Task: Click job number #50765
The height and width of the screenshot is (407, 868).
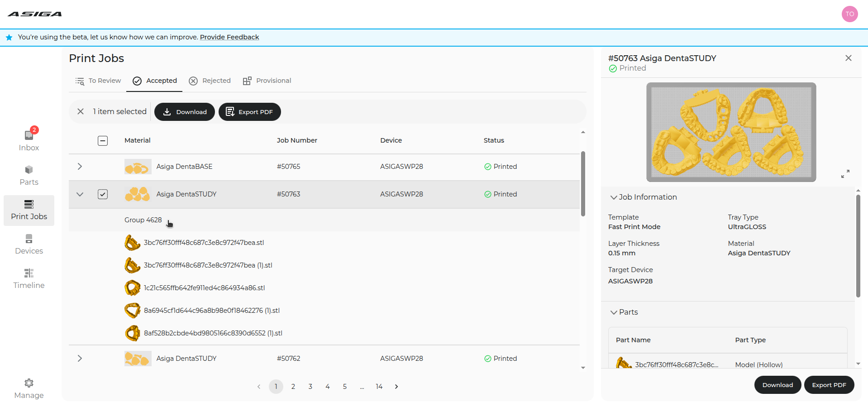Action: point(289,167)
